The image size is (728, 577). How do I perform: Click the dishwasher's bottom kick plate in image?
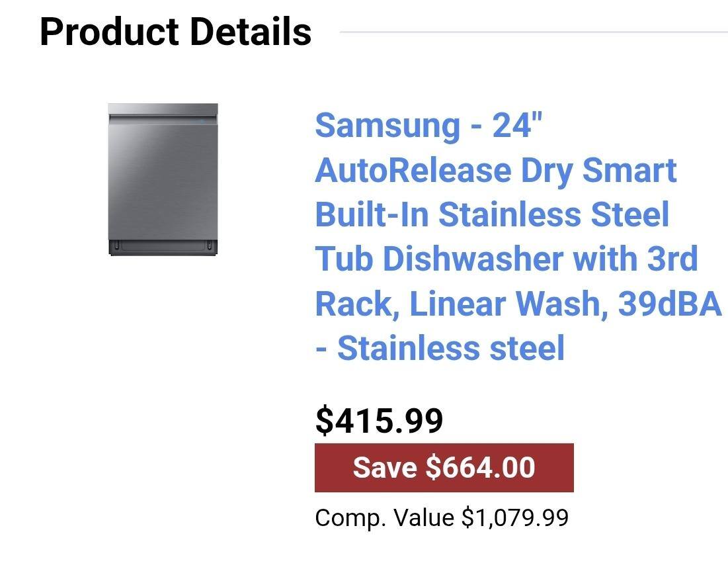pos(163,246)
